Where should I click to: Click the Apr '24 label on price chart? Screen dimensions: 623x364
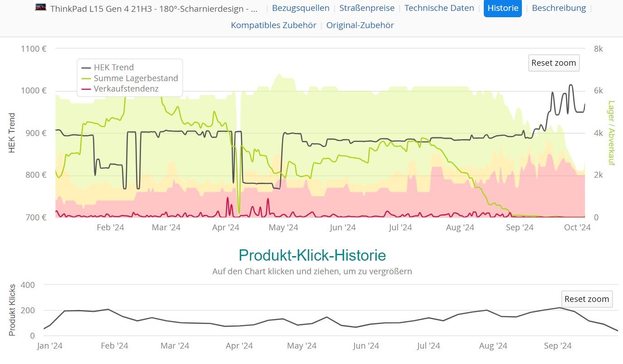pyautogui.click(x=225, y=228)
